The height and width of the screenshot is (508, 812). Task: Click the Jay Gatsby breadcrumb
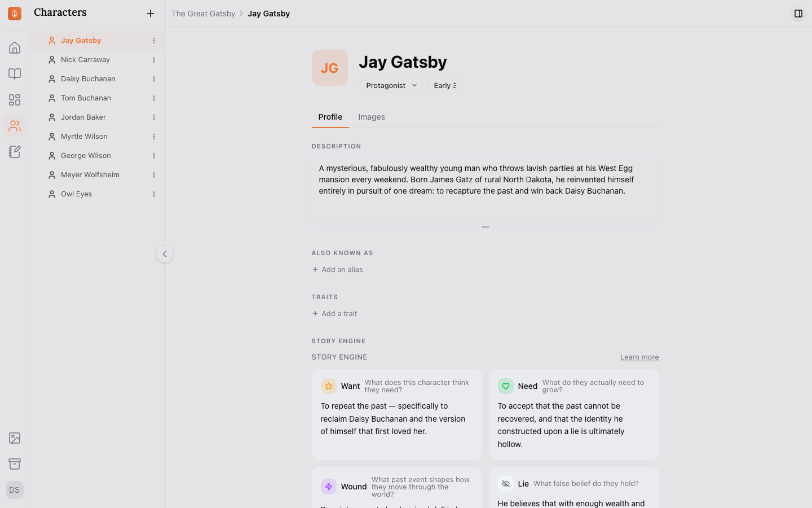(x=269, y=14)
